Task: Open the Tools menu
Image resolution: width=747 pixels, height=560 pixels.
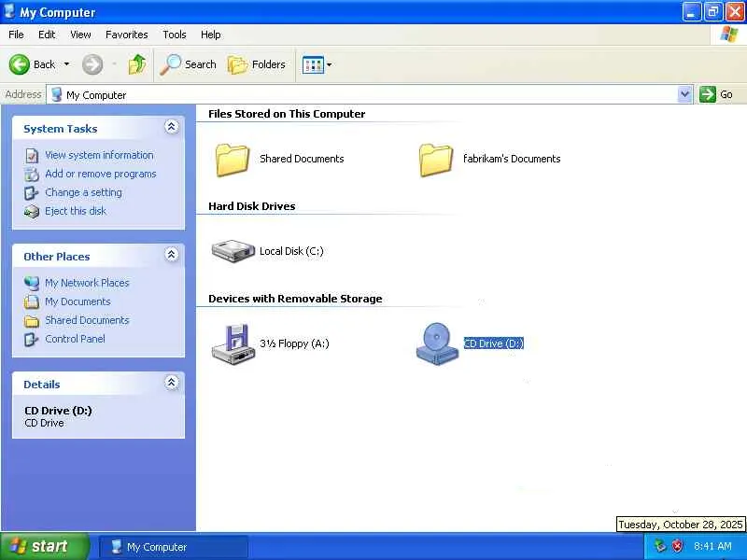Action: coord(175,35)
